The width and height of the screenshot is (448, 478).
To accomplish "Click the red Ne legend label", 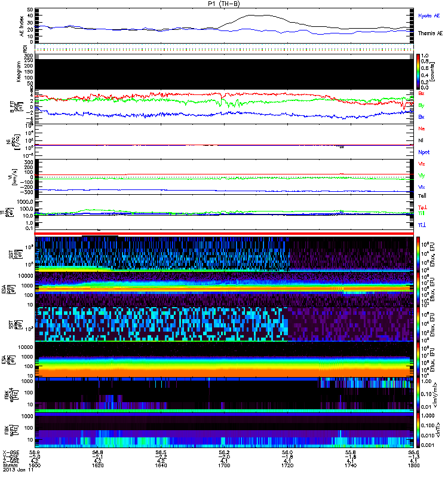I will tap(422, 128).
